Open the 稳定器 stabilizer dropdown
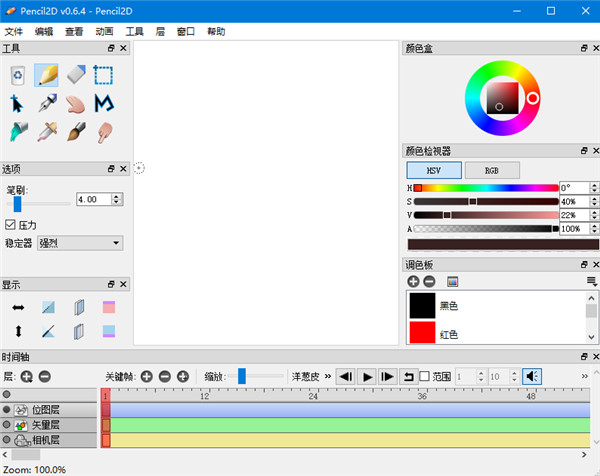600x476 pixels. pos(79,242)
